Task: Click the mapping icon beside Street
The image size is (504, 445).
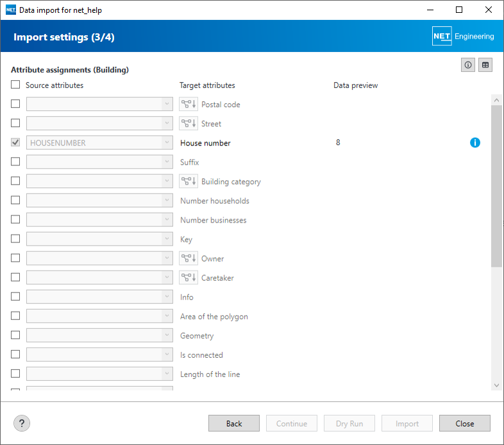Action: click(189, 124)
